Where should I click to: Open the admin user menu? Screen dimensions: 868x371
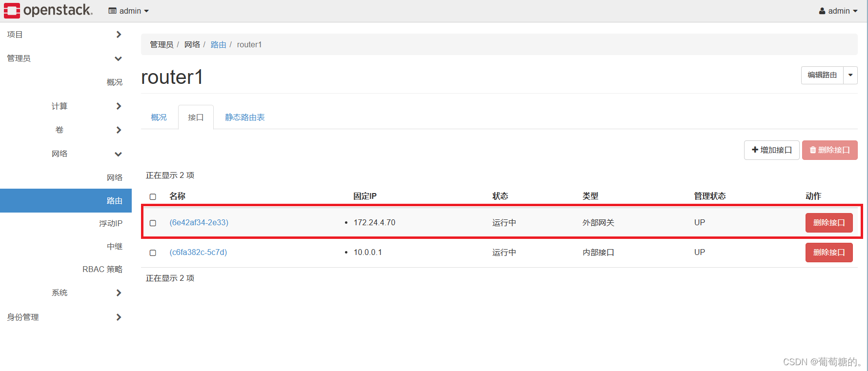[x=838, y=11]
